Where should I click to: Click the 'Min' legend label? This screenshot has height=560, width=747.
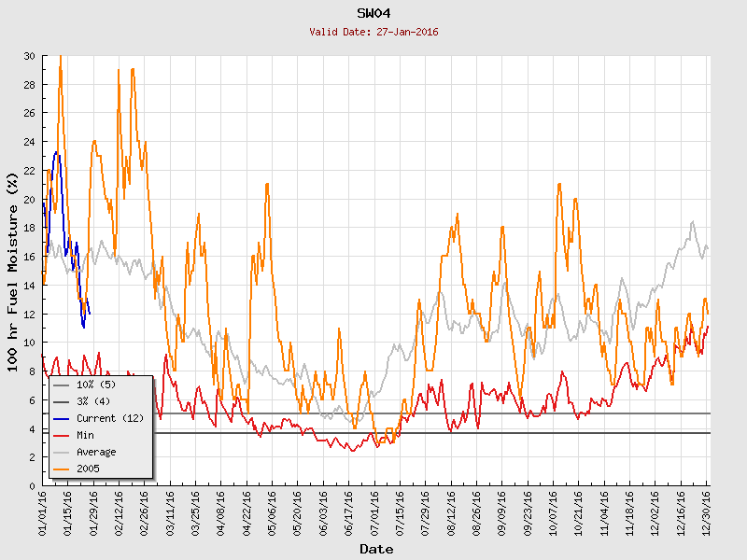[86, 435]
